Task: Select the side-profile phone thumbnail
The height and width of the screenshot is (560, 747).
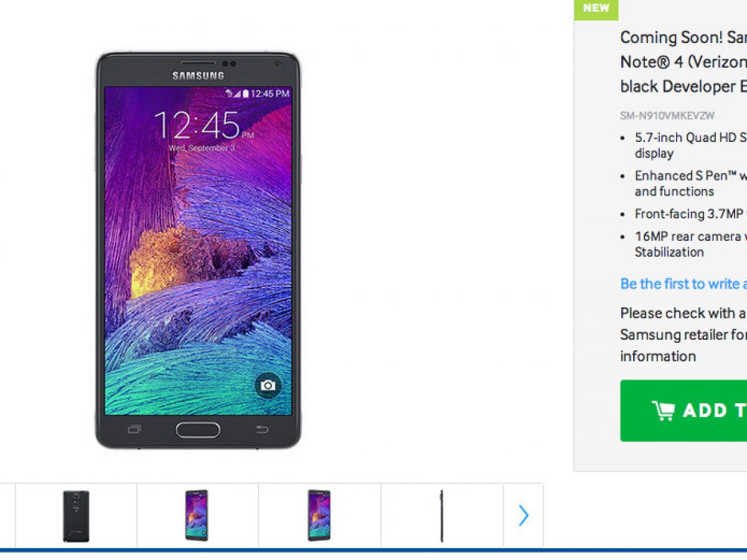Action: [442, 515]
